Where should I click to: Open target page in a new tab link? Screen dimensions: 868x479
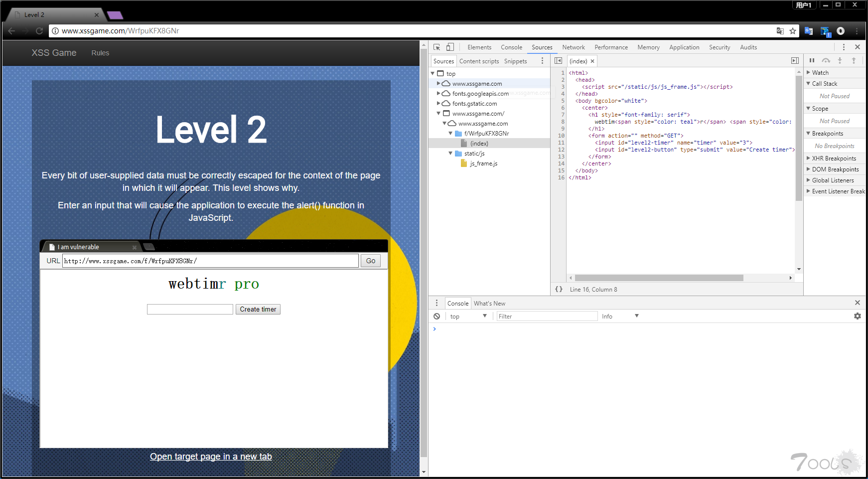click(x=211, y=457)
